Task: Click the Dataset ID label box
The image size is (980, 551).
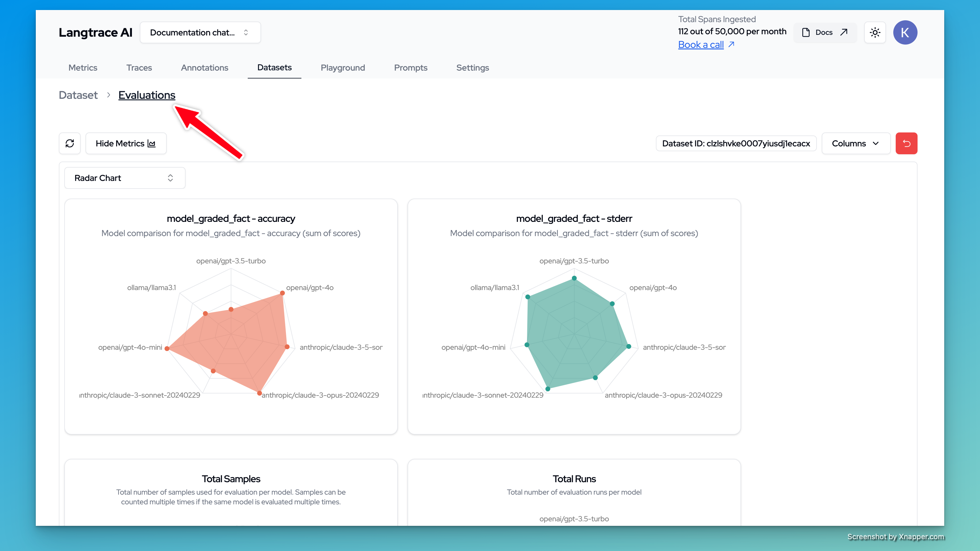Action: coord(736,143)
